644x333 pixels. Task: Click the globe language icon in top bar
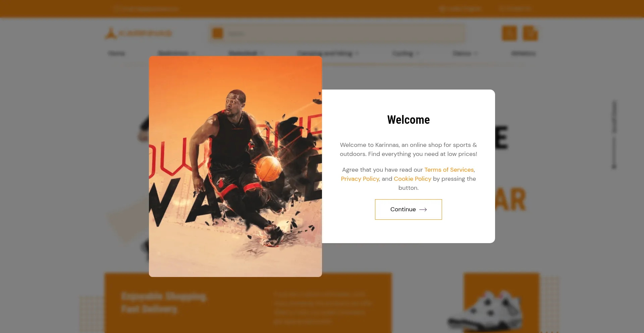pos(442,8)
